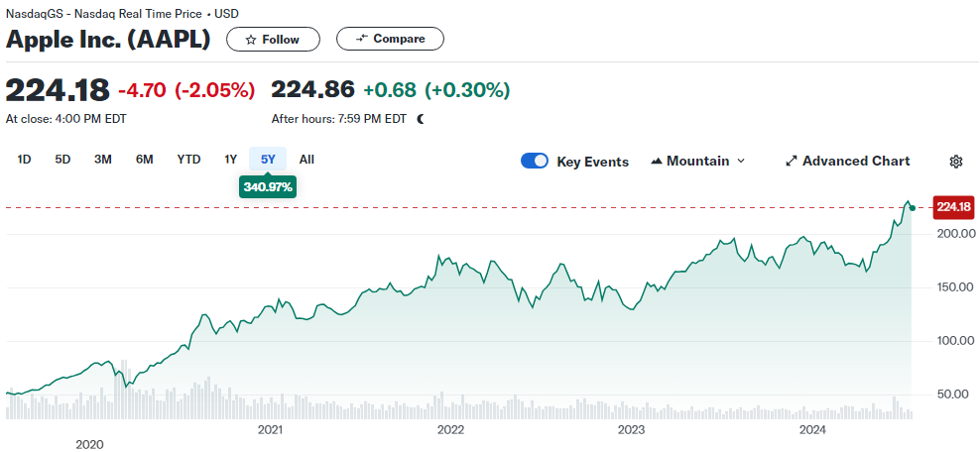Click the green 340.97% return badge
The width and height of the screenshot is (980, 452).
click(268, 186)
